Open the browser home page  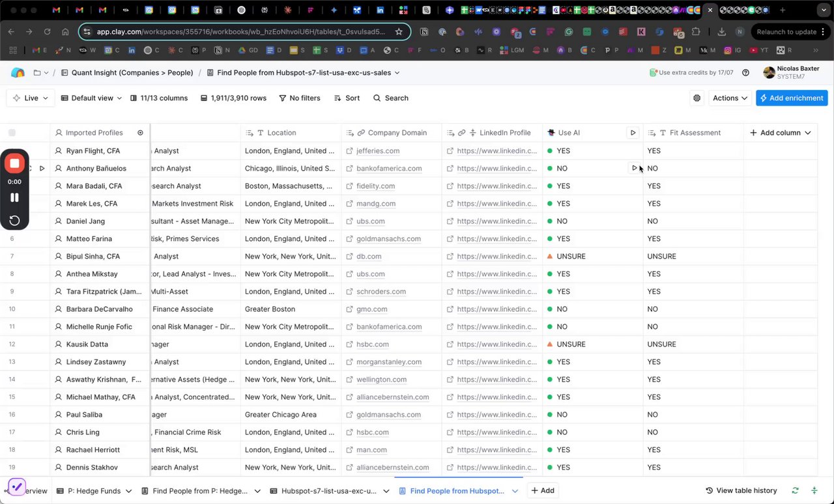65,32
